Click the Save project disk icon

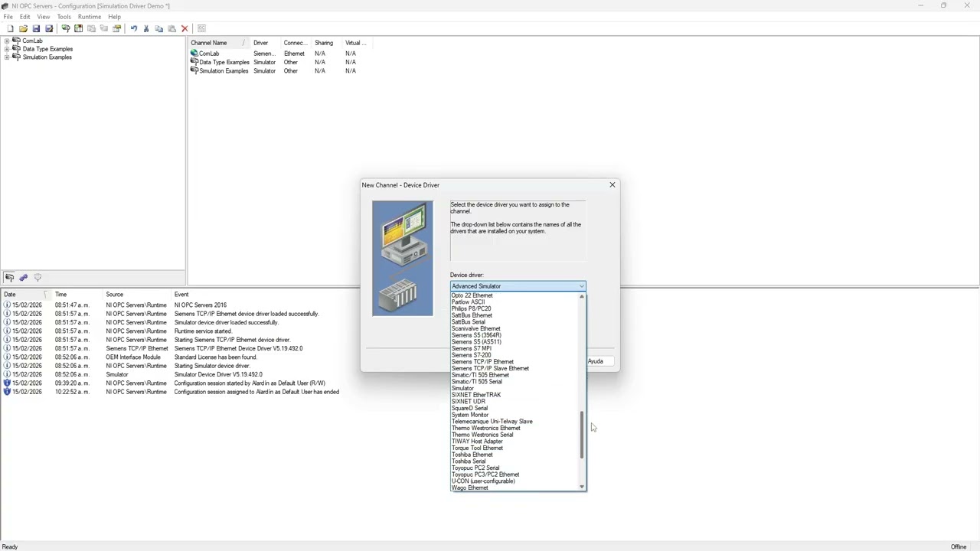36,29
